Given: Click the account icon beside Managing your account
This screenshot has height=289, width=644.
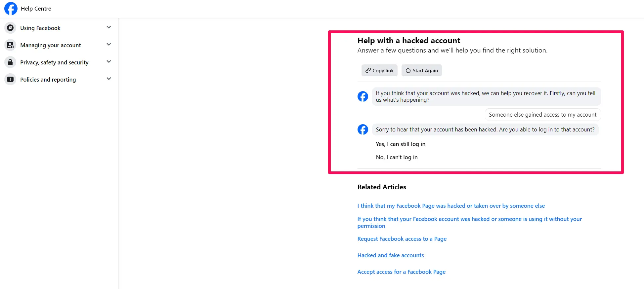Looking at the screenshot, I should coord(10,45).
